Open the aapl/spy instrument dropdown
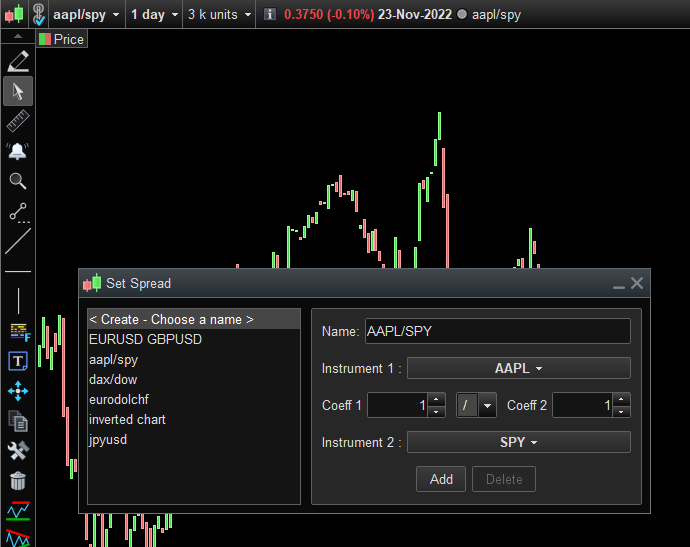 click(86, 15)
